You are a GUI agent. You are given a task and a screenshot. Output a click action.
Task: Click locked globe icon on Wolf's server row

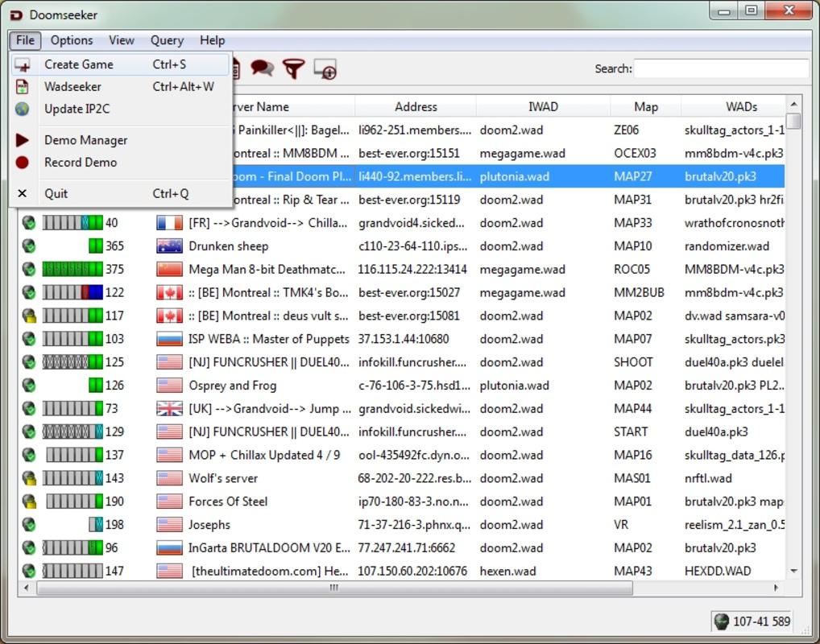29,478
